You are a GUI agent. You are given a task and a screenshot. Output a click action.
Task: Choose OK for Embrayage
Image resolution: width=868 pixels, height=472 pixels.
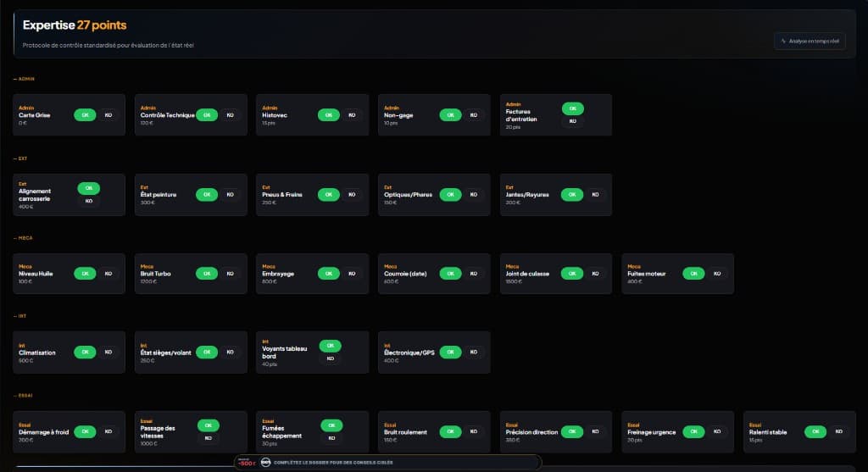[328, 274]
